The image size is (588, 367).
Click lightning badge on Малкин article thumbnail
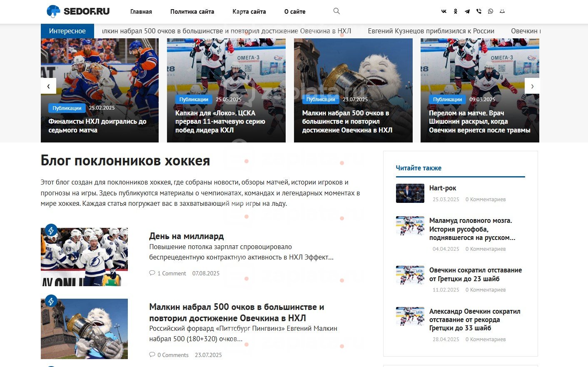[51, 301]
